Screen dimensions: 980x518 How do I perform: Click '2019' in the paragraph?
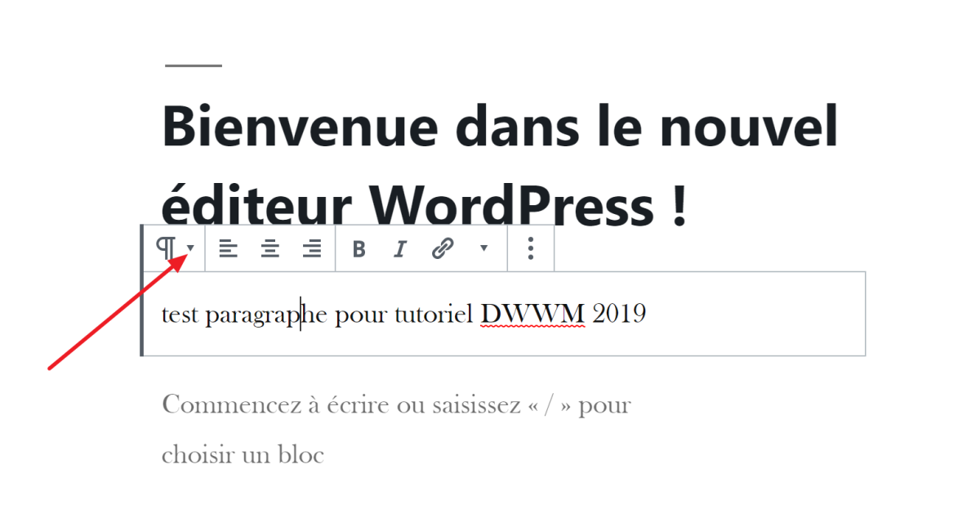[x=619, y=314]
